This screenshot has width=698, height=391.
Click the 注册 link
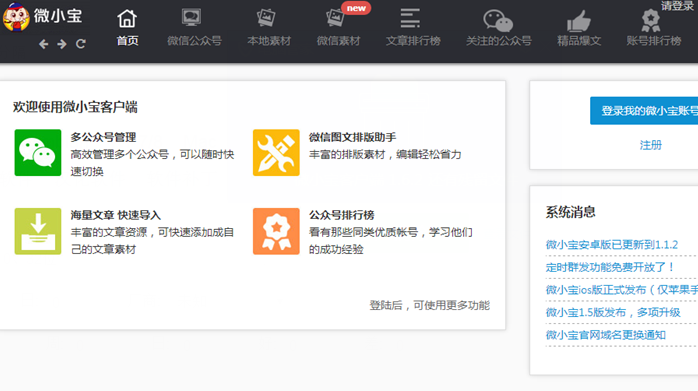(x=650, y=145)
